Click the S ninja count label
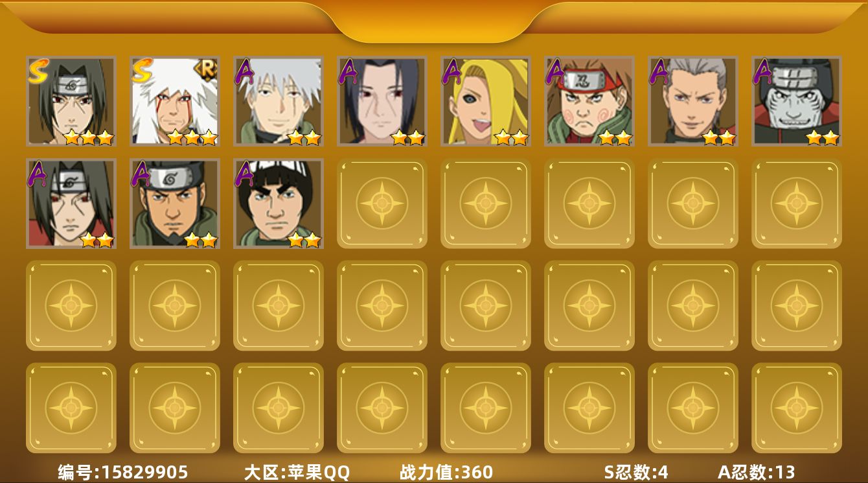 click(x=636, y=472)
